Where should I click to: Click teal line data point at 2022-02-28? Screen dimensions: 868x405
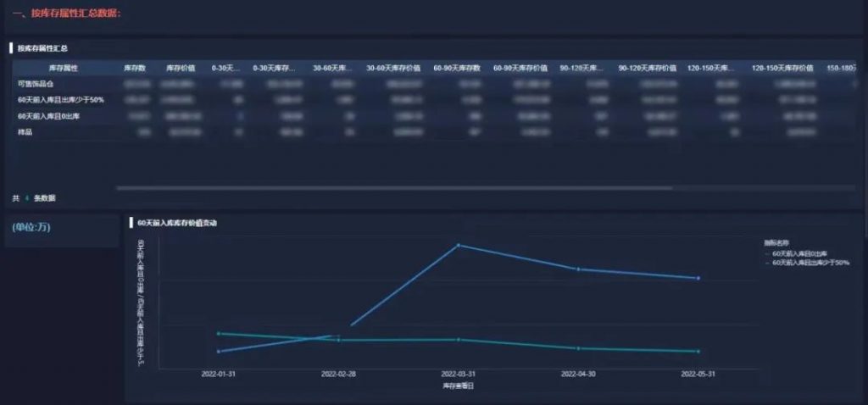tap(338, 341)
